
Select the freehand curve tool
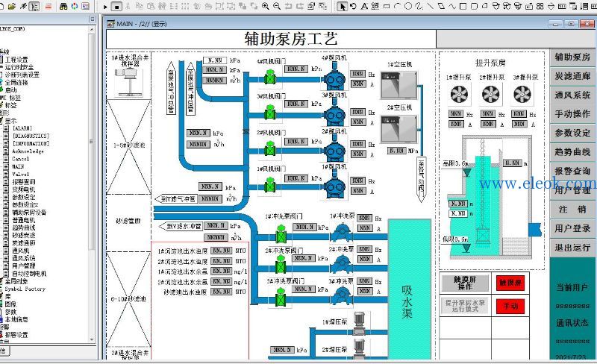coord(419,6)
